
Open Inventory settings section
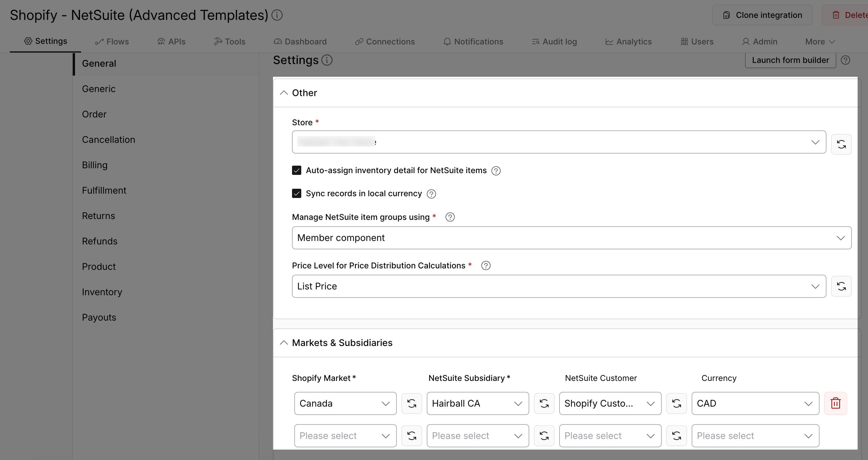102,292
